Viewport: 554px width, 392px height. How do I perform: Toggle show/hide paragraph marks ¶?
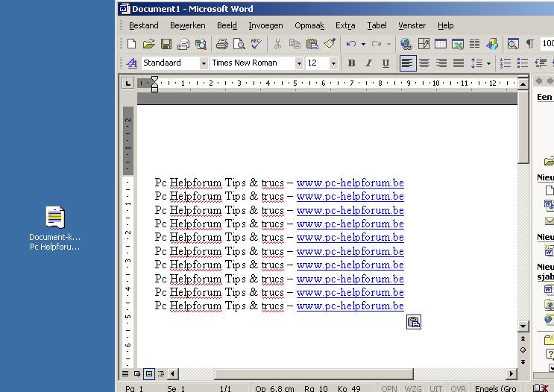[530, 44]
